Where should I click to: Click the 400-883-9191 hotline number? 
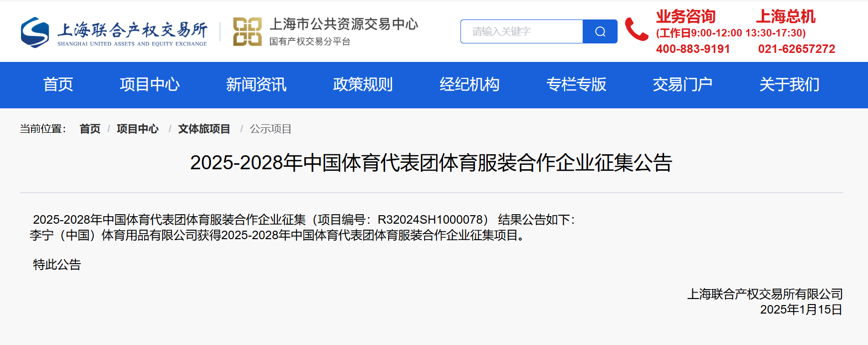pyautogui.click(x=693, y=49)
